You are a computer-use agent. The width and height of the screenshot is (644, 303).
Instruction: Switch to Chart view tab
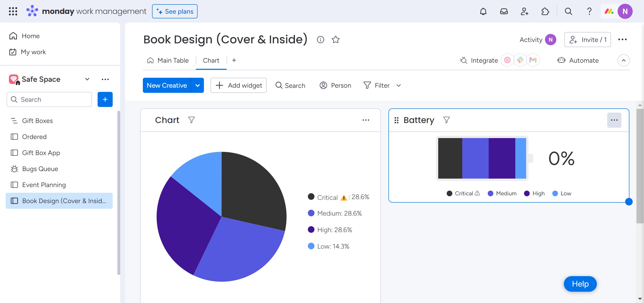pyautogui.click(x=211, y=60)
